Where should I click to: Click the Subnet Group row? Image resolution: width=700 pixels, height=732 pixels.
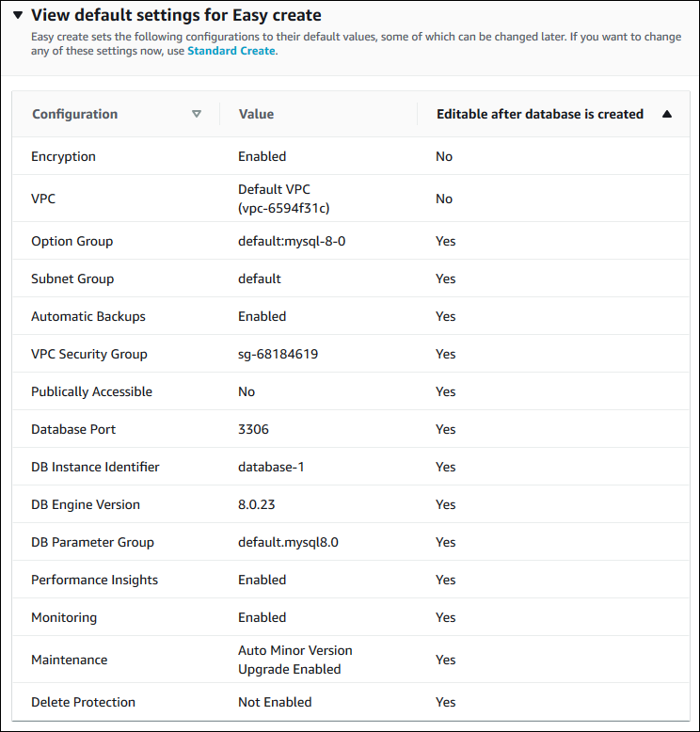click(x=72, y=278)
